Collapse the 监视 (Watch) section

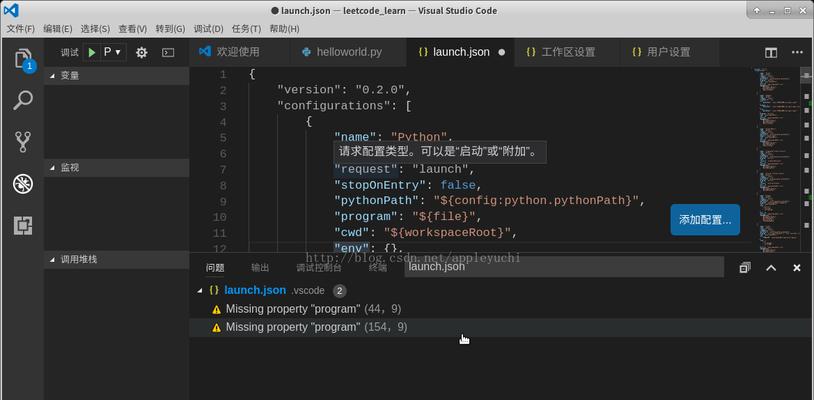(116, 168)
